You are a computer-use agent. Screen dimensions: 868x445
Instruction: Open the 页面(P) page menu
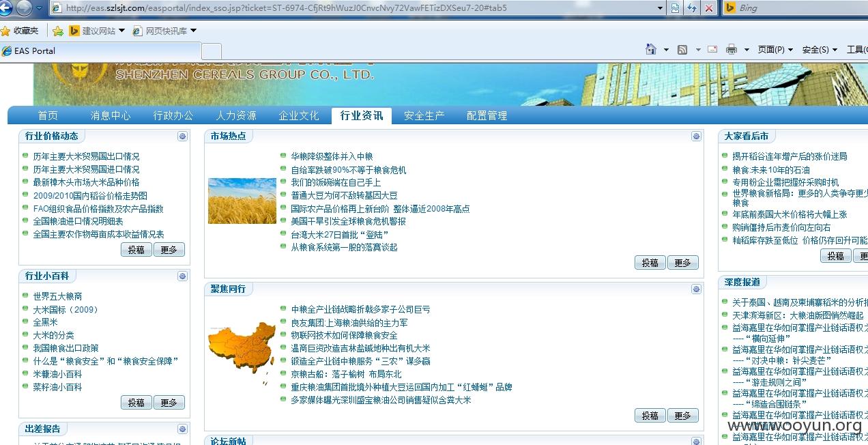[x=775, y=50]
